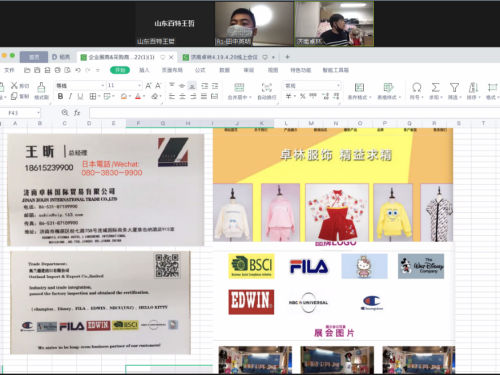
Task: Open the font size 11 dropdown
Action: pos(124,86)
